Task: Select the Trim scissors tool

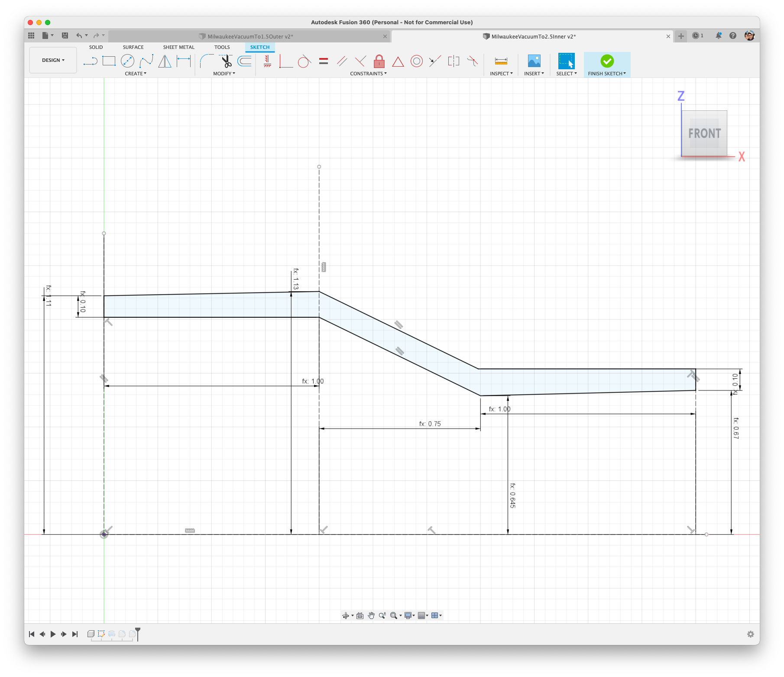Action: click(x=226, y=61)
